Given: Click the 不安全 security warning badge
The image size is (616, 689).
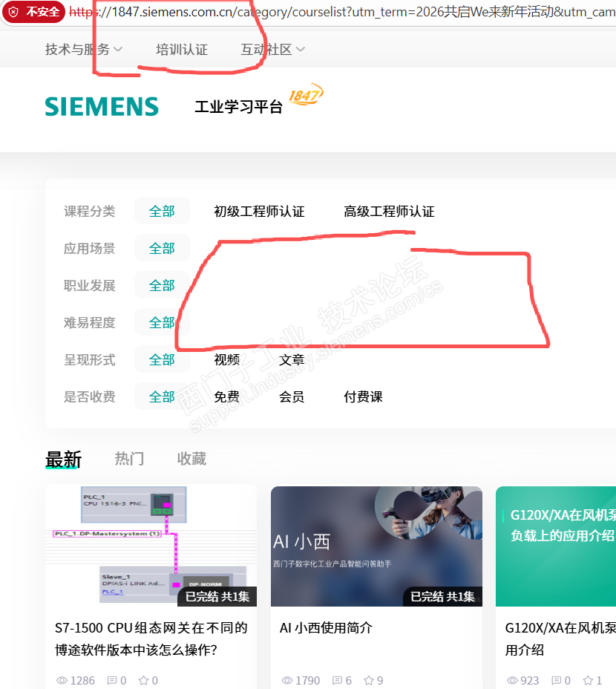Looking at the screenshot, I should (33, 12).
